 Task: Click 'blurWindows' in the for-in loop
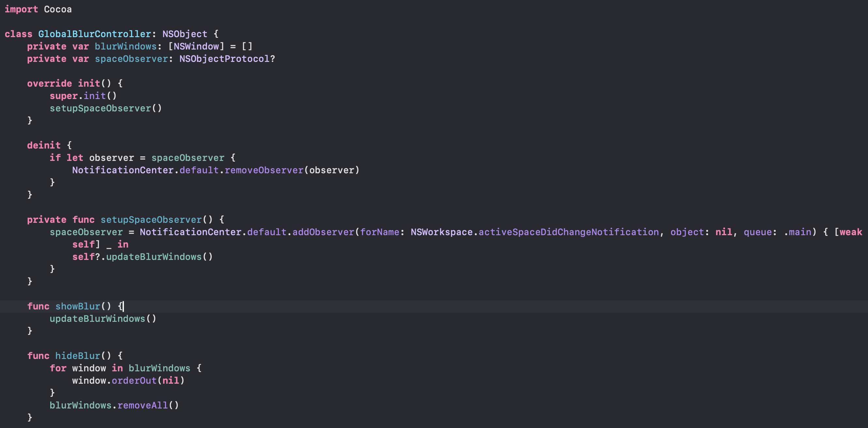[159, 368]
